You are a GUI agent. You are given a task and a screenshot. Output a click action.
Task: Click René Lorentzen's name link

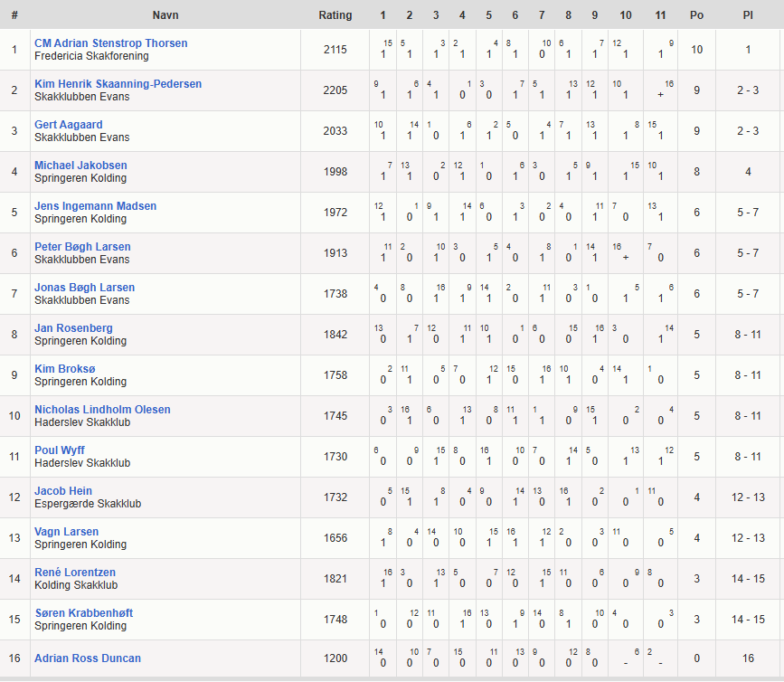(74, 573)
